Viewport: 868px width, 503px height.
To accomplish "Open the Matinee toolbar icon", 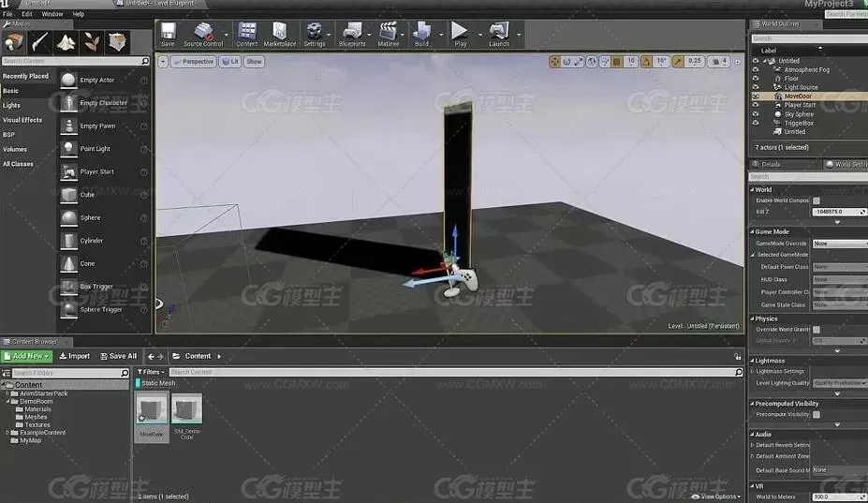I will click(388, 35).
